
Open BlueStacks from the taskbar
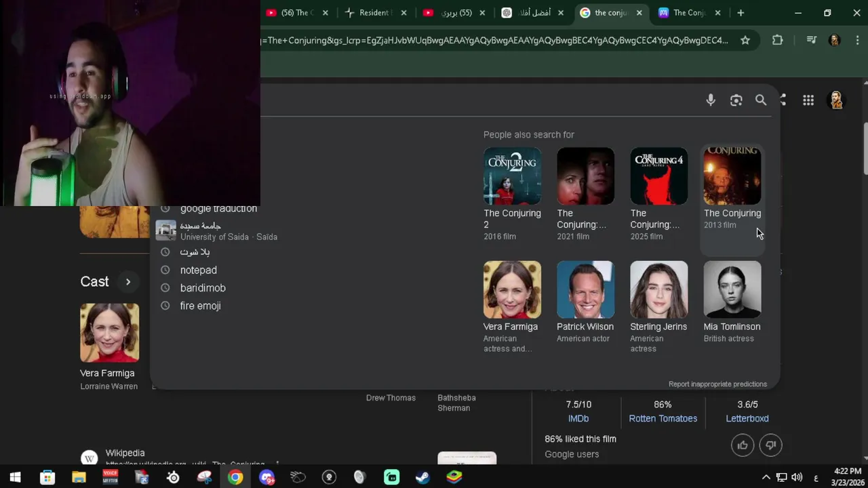point(454,477)
